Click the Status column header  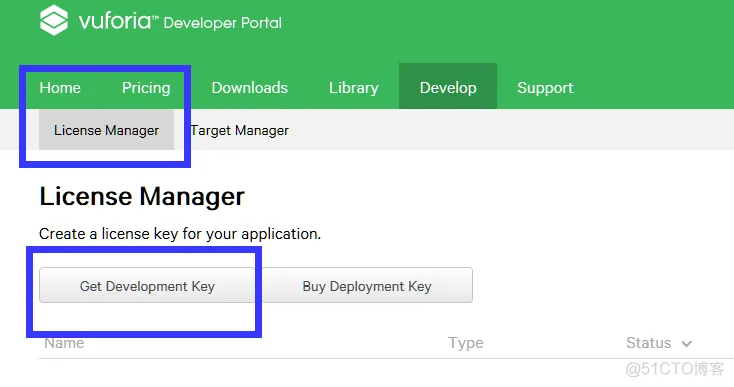pos(649,343)
